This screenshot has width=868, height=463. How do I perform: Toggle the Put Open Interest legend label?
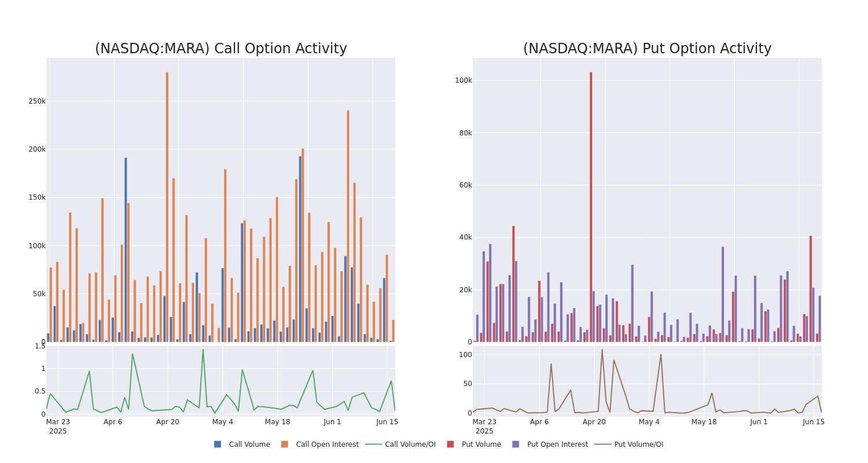557,444
